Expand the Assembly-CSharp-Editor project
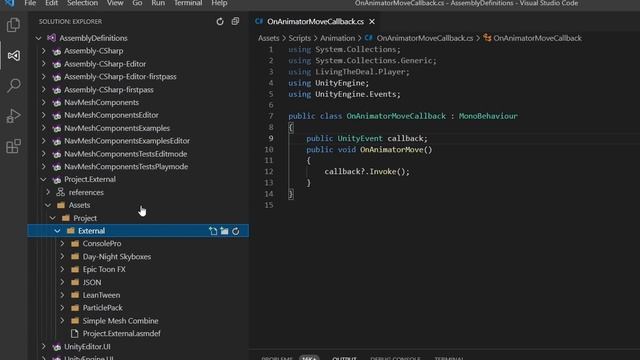 click(x=43, y=64)
